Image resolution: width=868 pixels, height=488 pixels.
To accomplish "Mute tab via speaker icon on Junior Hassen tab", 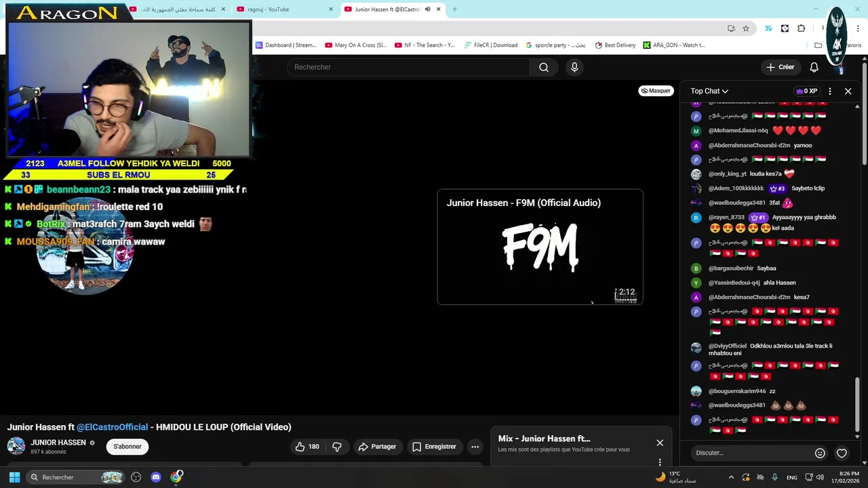I will (x=427, y=9).
